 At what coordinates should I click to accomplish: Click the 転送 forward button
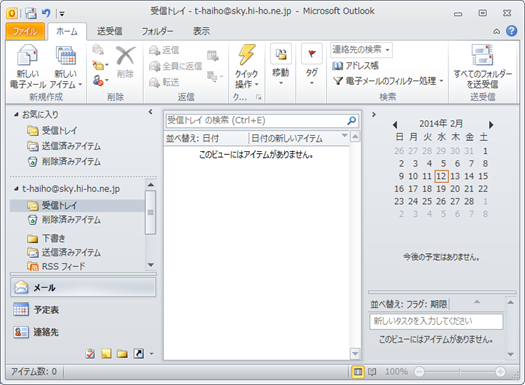tap(164, 82)
